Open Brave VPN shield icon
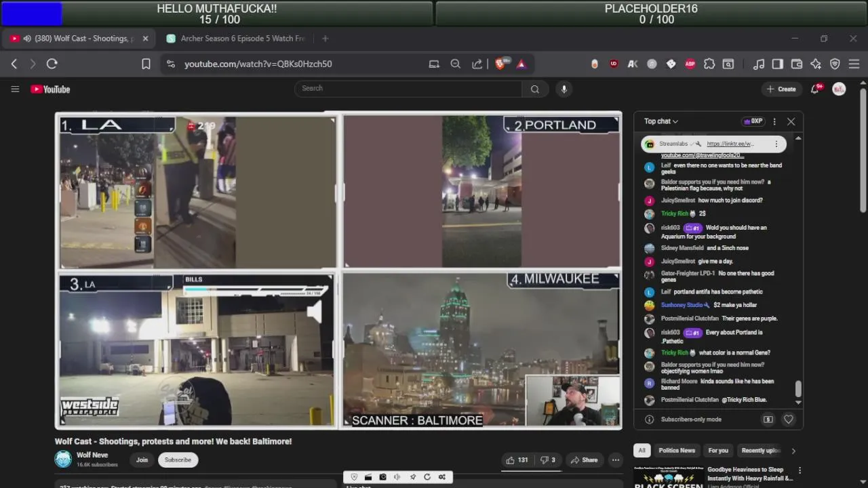Screen dimensions: 868x488 [x=835, y=64]
